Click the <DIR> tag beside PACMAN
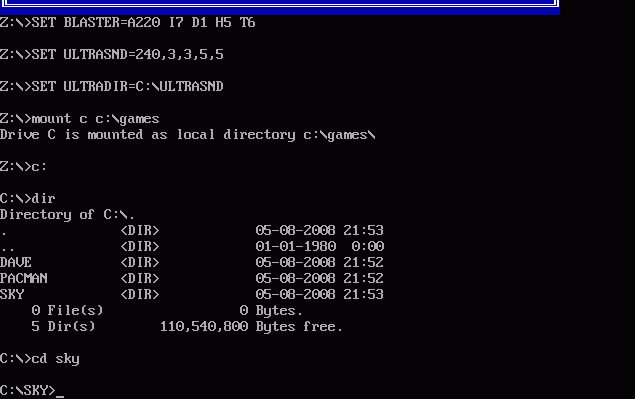 (x=140, y=278)
